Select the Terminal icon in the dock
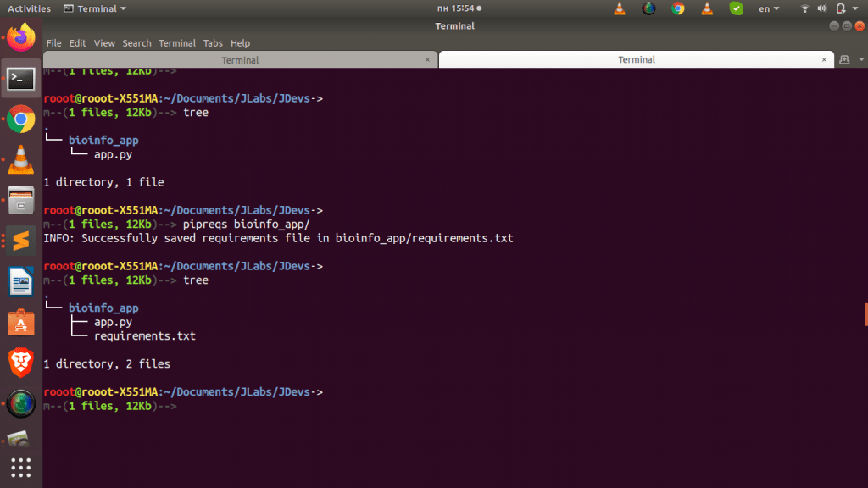This screenshot has width=868, height=488. (19, 79)
